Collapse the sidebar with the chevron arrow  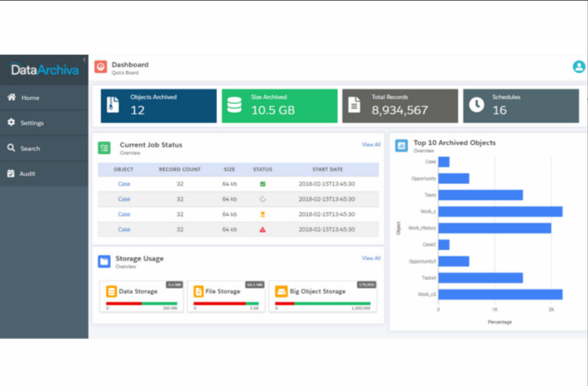coord(84,60)
